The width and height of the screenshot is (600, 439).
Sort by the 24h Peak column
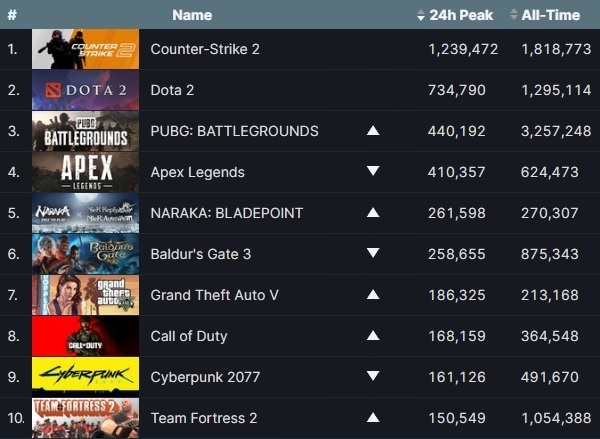455,15
